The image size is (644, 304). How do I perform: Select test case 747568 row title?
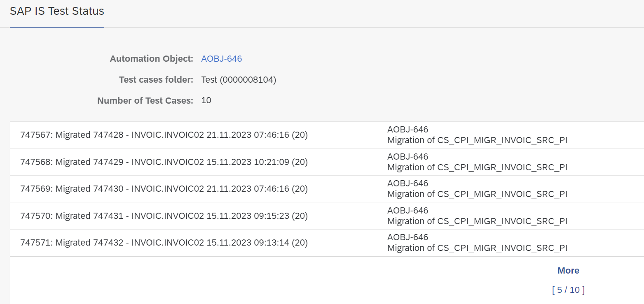pos(164,162)
